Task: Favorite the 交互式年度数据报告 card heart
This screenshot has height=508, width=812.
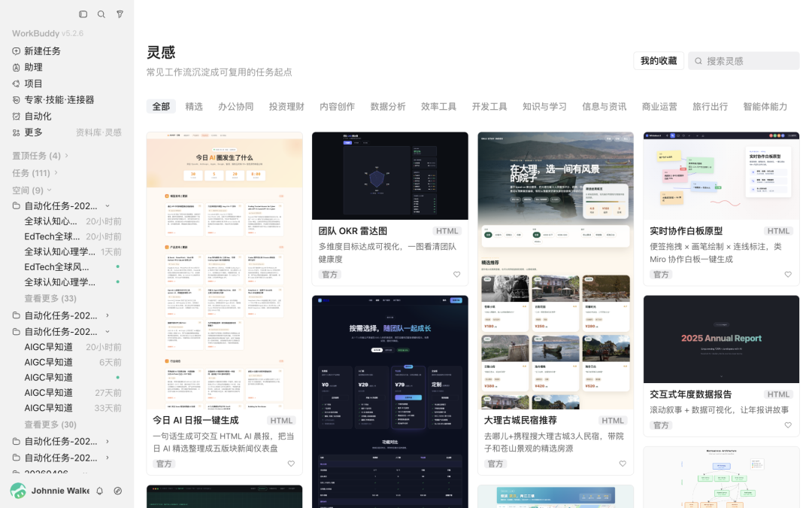Action: 788,425
